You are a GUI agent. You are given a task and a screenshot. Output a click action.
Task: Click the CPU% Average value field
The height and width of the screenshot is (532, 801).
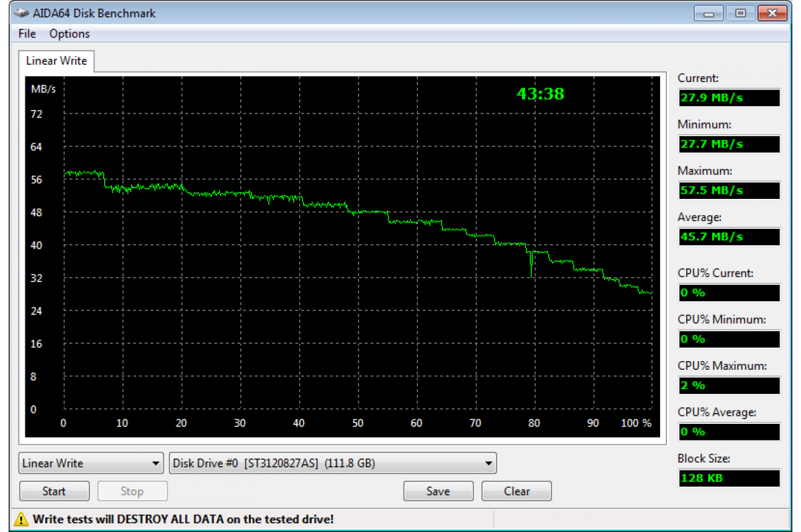(x=729, y=432)
